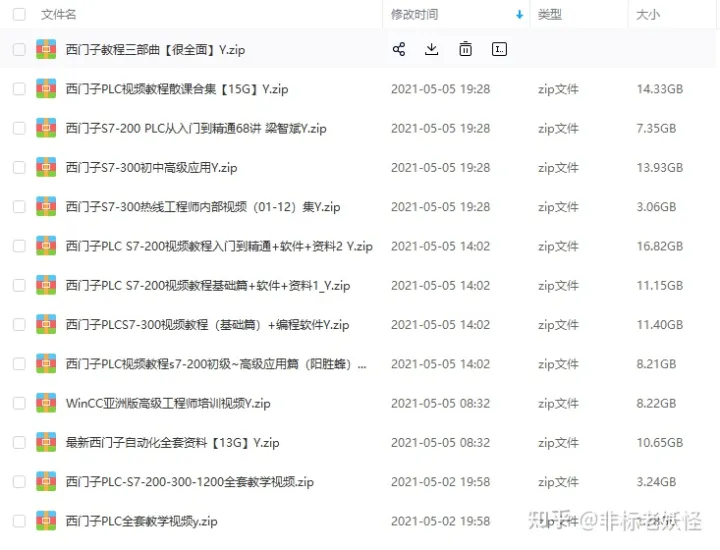Click the zip icon of 西门子PLC全套教学视频y.zip

[x=46, y=521]
